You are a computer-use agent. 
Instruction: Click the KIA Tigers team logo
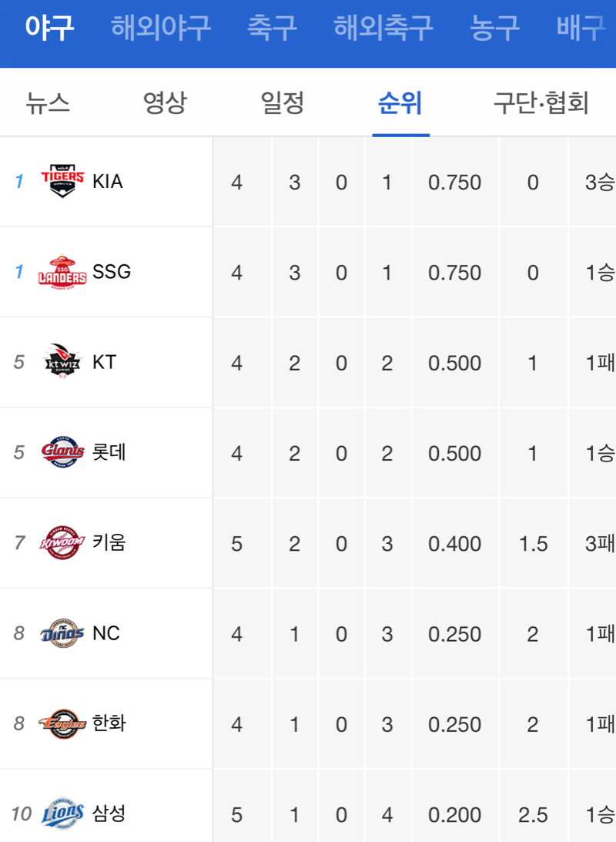63,181
